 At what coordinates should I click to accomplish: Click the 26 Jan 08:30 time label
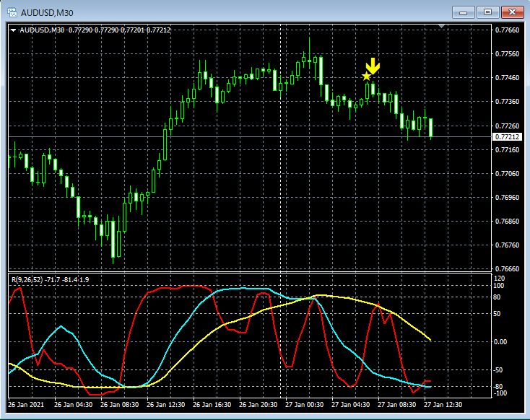pos(120,404)
